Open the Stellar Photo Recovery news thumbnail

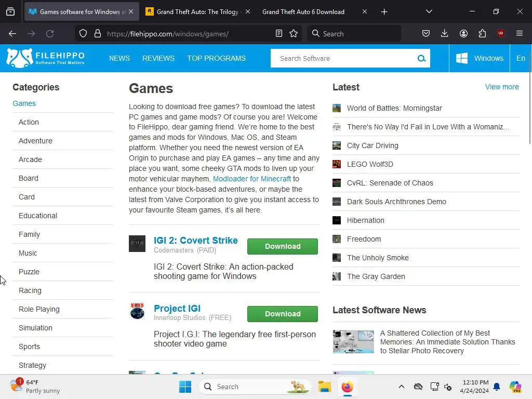[x=353, y=342]
